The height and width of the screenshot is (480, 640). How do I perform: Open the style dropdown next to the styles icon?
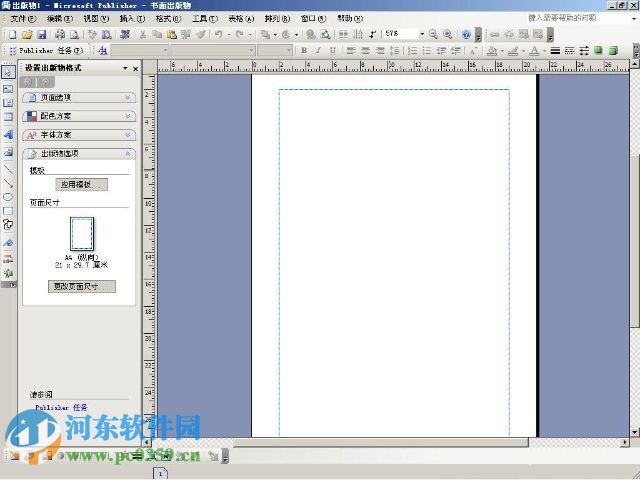click(165, 51)
